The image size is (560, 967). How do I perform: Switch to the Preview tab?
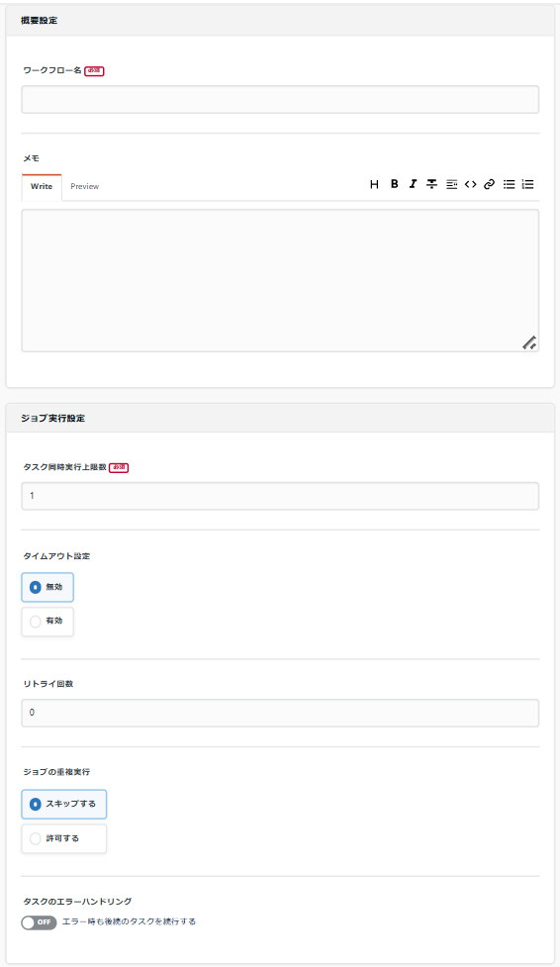pos(84,187)
